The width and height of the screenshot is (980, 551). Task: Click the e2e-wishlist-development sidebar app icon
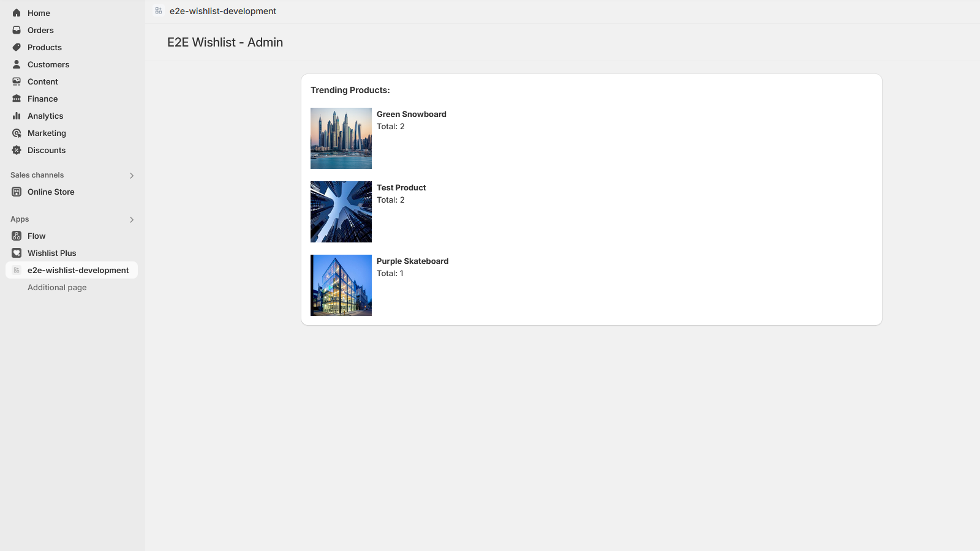(17, 270)
